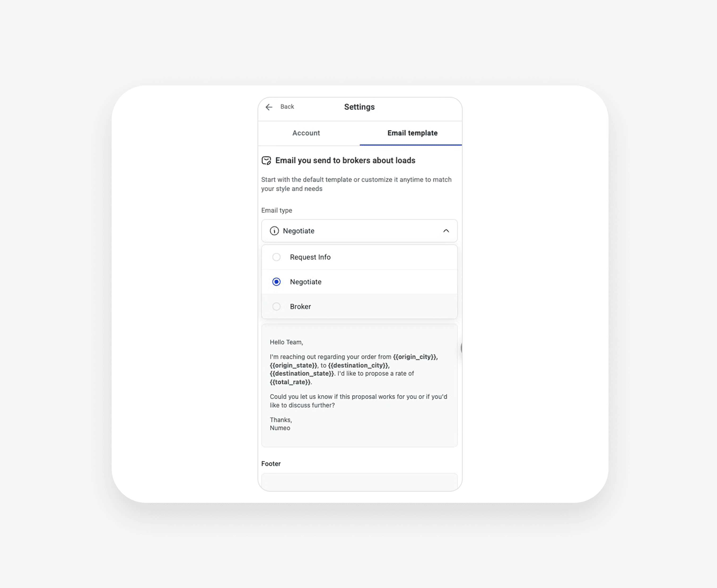Click the Settings title text

click(359, 107)
